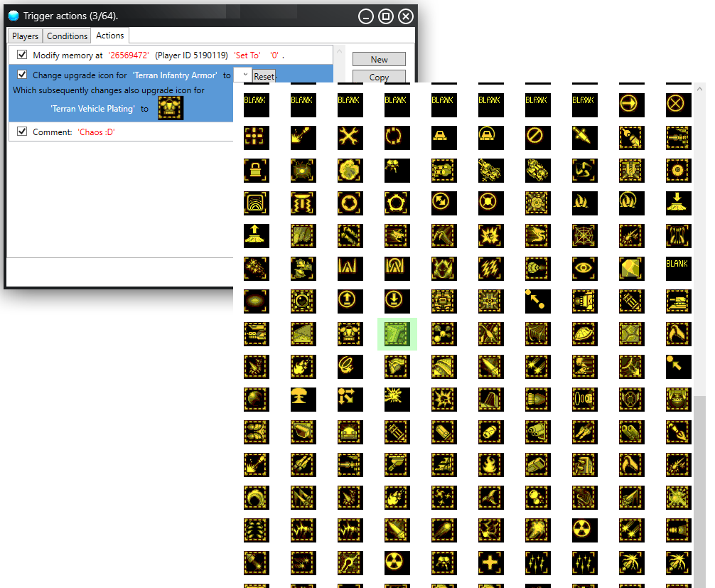Switch to the Players tab
The image size is (715, 588).
click(x=25, y=36)
